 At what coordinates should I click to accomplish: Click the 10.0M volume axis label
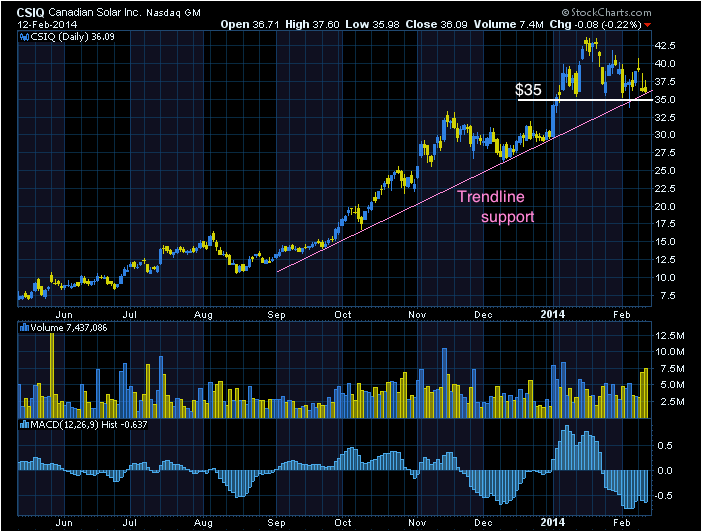(x=670, y=352)
